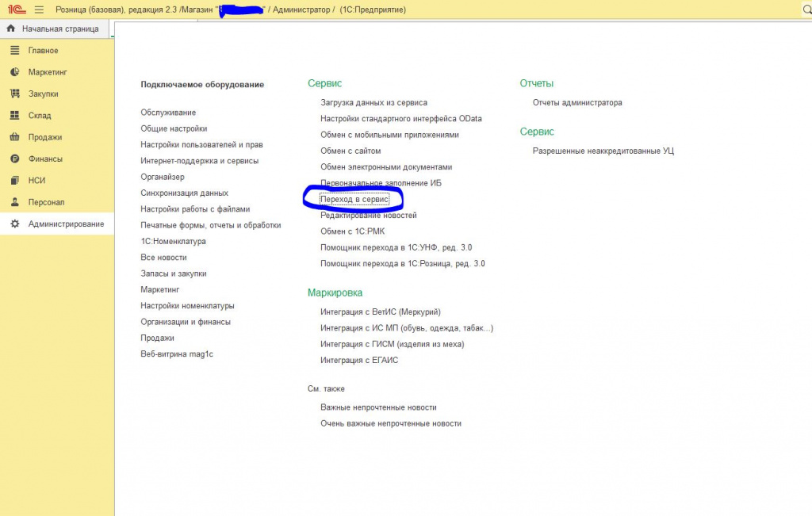The image size is (812, 516).
Task: Click the Переход в сервис link
Action: (x=354, y=199)
